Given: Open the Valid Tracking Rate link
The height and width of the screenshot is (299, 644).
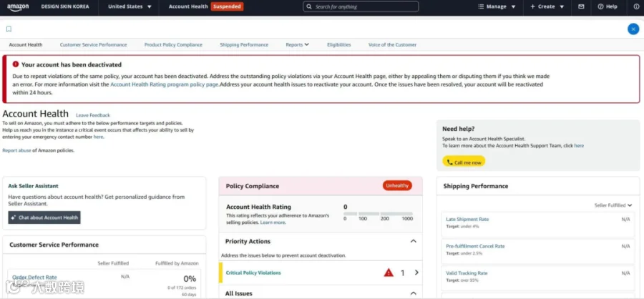Looking at the screenshot, I should point(467,273).
